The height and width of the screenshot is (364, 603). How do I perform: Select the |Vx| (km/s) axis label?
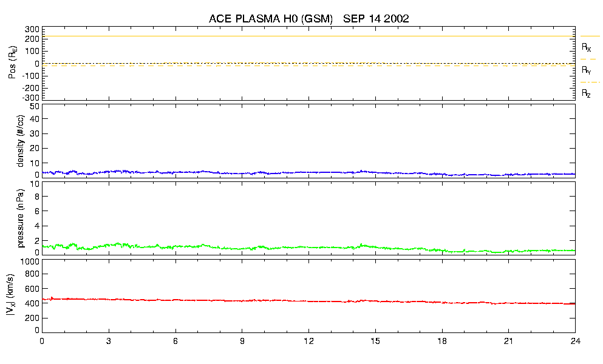pos(21,295)
